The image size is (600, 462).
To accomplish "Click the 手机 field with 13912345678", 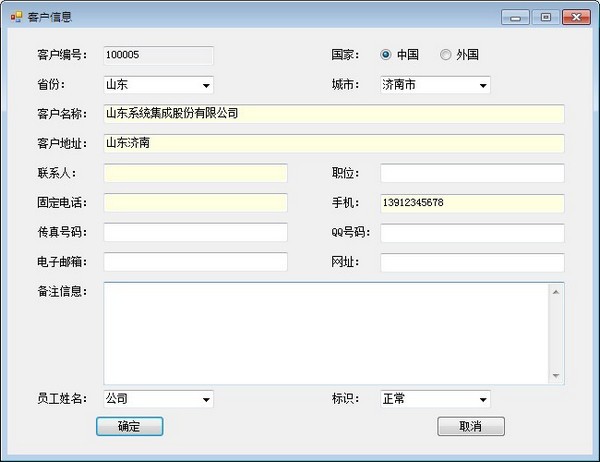I will click(x=472, y=203).
